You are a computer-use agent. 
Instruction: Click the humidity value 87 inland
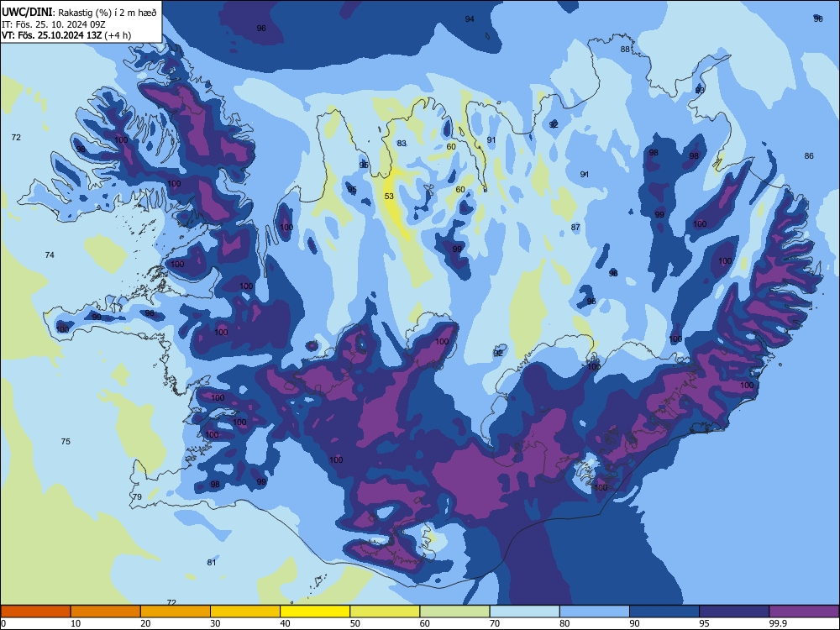click(575, 227)
